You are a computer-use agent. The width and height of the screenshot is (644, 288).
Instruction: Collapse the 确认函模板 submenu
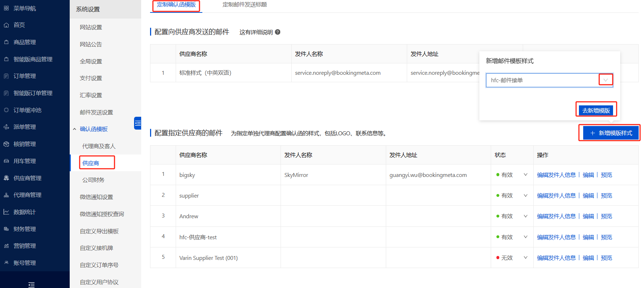[74, 129]
